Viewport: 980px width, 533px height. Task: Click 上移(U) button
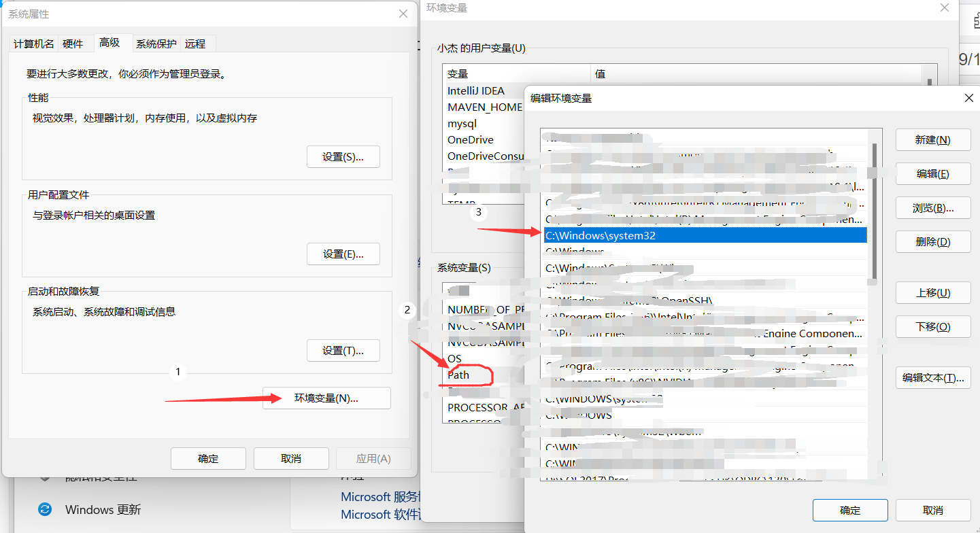point(933,292)
